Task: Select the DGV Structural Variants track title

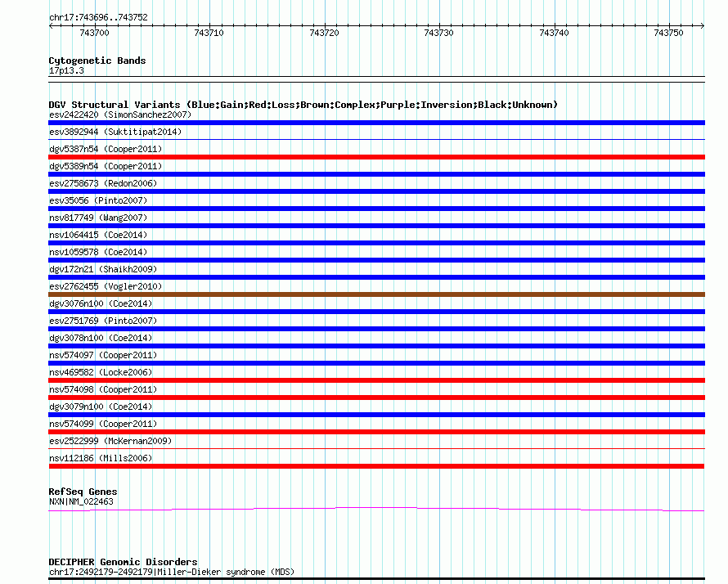Action: point(303,105)
